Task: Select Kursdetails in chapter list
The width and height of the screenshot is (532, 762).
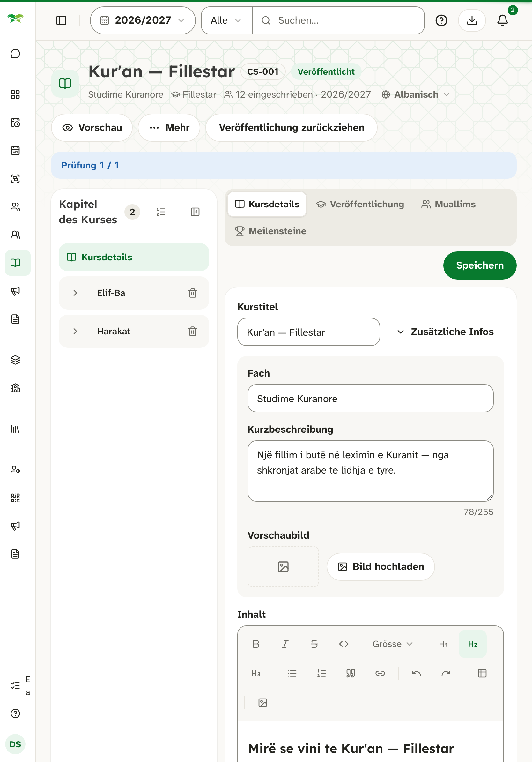Action: [134, 257]
